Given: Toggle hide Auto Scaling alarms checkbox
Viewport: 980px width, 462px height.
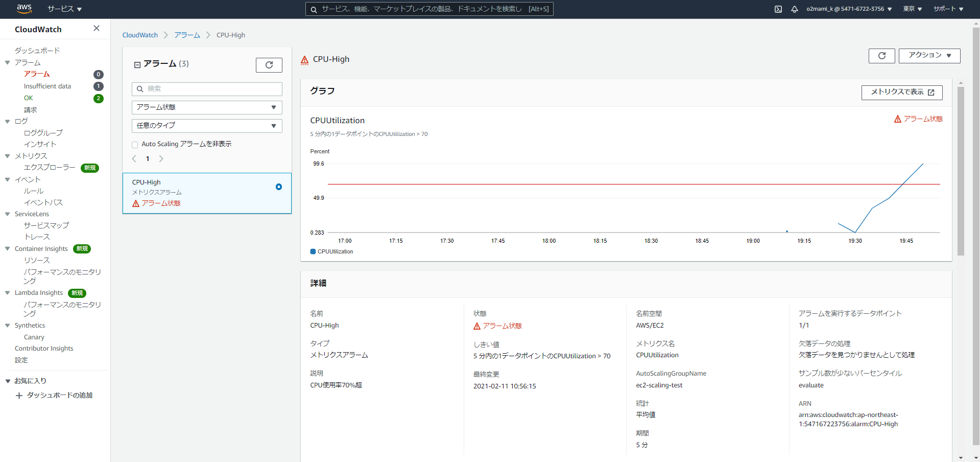Looking at the screenshot, I should [135, 145].
